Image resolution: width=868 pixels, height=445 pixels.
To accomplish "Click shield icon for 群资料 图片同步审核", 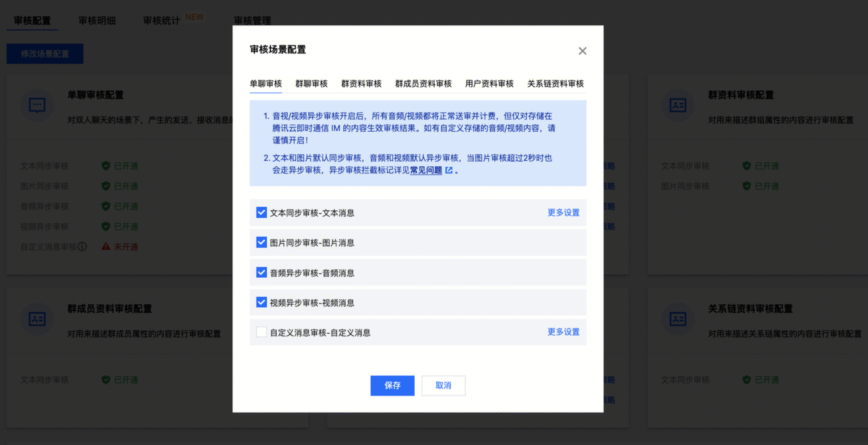I will [x=746, y=186].
